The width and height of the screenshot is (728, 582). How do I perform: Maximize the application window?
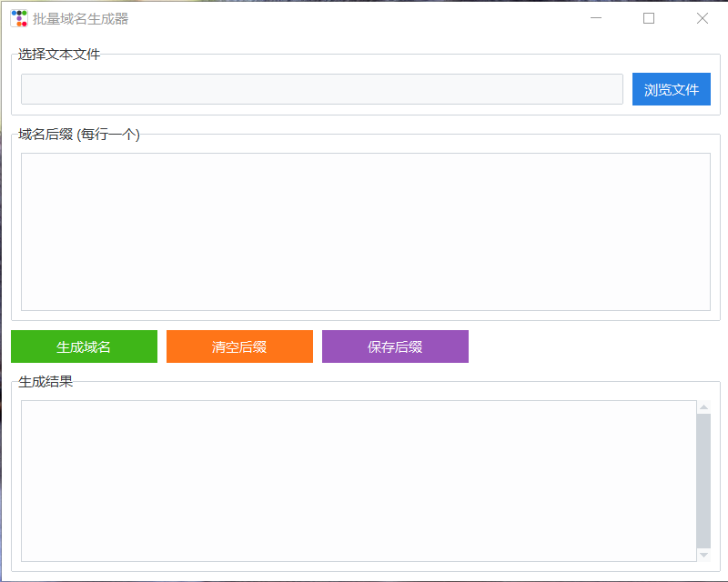click(648, 18)
